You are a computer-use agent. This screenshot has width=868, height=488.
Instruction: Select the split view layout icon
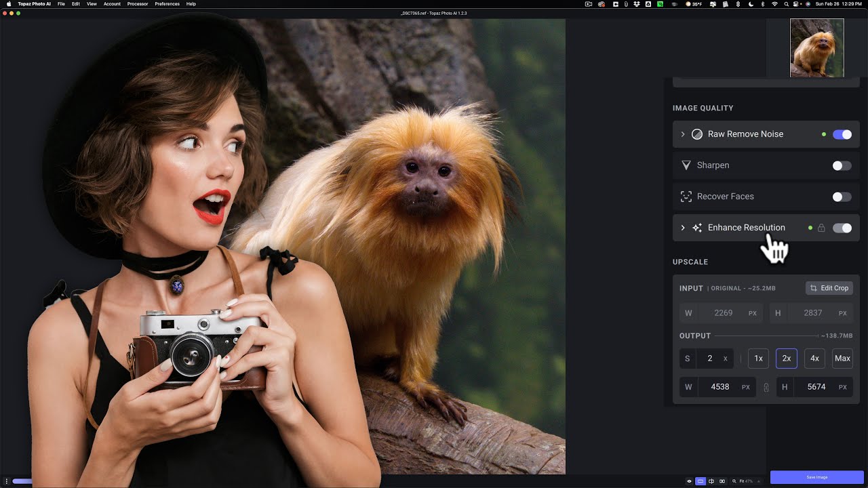[711, 481]
